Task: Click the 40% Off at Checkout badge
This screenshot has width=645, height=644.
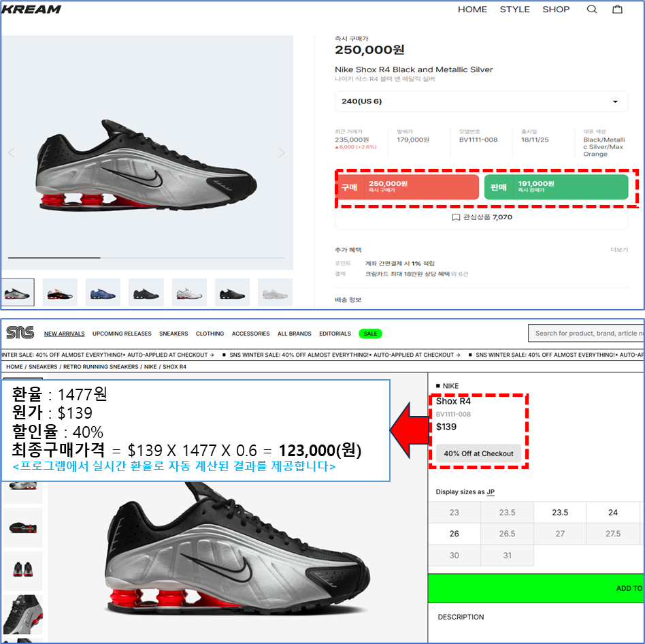Action: tap(478, 453)
